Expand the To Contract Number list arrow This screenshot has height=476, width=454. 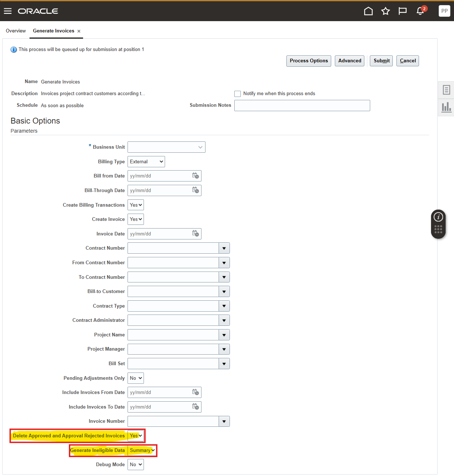(224, 277)
